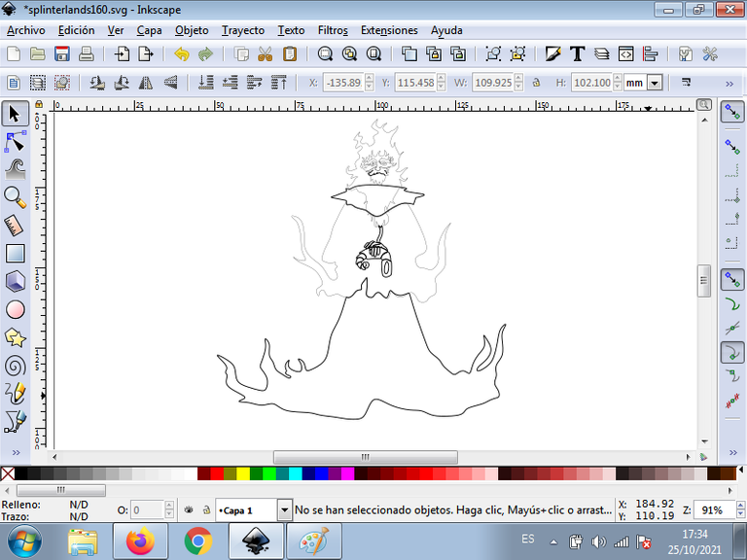This screenshot has height=560, width=747.
Task: Toggle width/height ratio lock
Action: [537, 83]
